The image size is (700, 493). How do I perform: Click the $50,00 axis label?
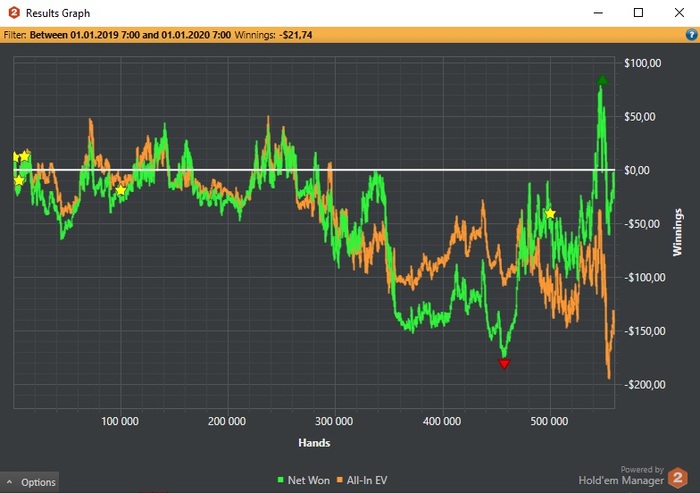pos(639,117)
